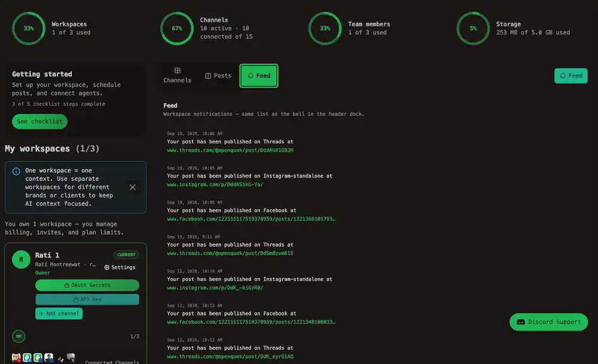Click the CURRENT badge on Rati 1
Image resolution: width=598 pixels, height=364 pixels.
[x=126, y=255]
